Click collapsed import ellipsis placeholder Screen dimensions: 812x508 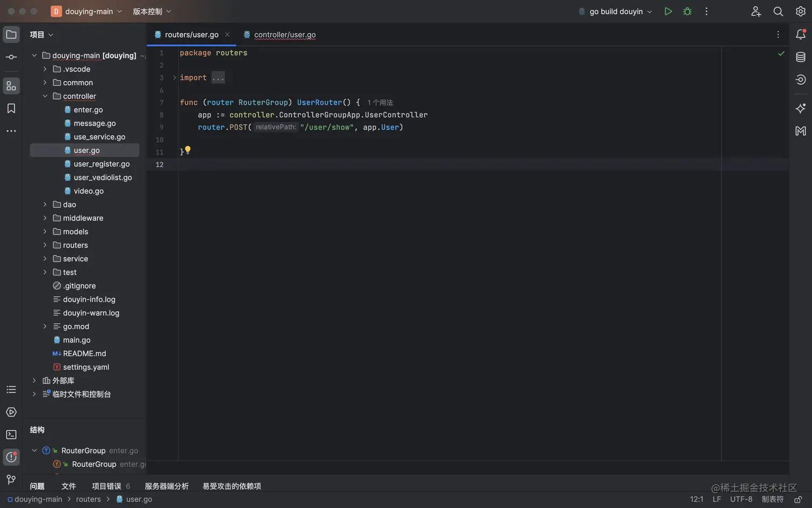pyautogui.click(x=218, y=77)
